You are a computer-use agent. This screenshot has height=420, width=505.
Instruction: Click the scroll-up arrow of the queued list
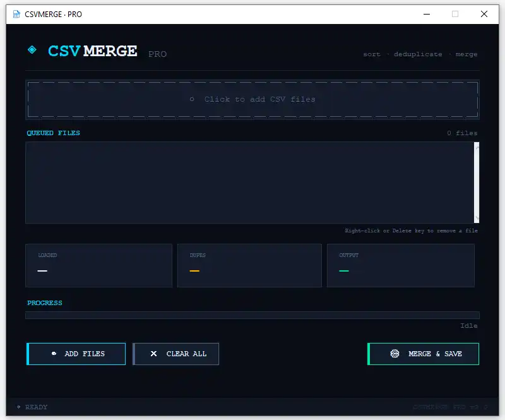tap(477, 147)
